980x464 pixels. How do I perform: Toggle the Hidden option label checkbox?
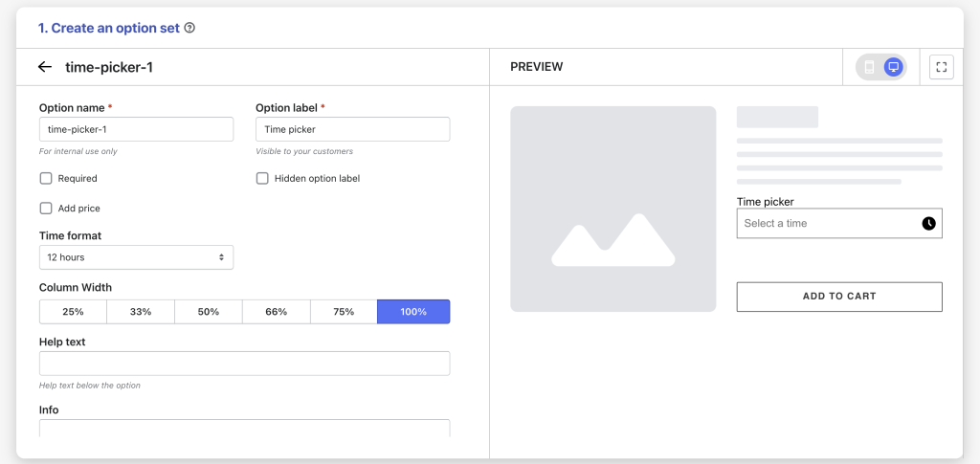coord(262,179)
